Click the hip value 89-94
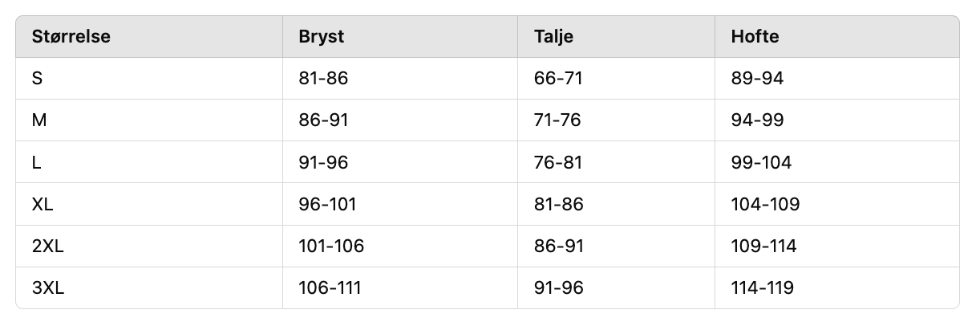Screen dimensions: 980x326 757,79
